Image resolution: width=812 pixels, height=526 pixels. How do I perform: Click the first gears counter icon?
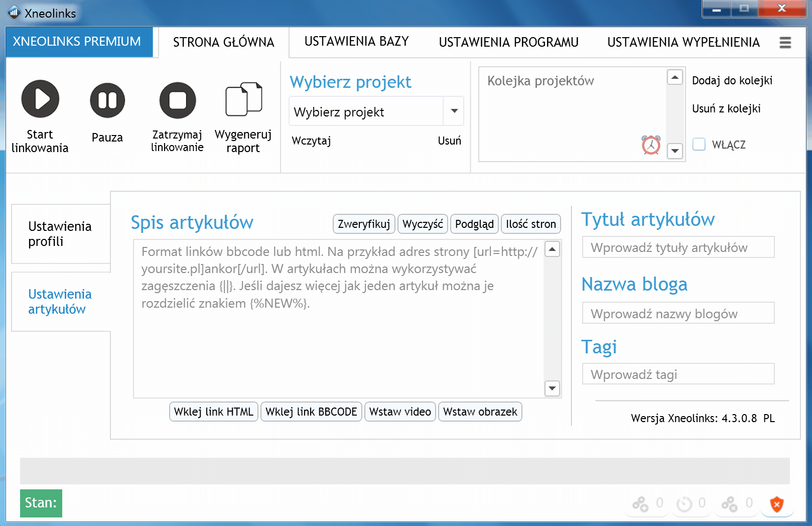point(640,504)
